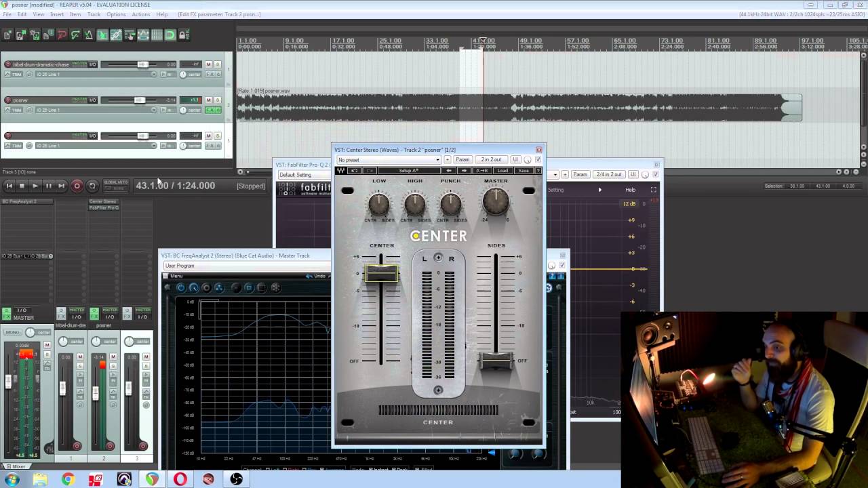Image resolution: width=868 pixels, height=488 pixels.
Task: Open the User Program dropdown in FreqAnalyst
Action: [x=246, y=266]
